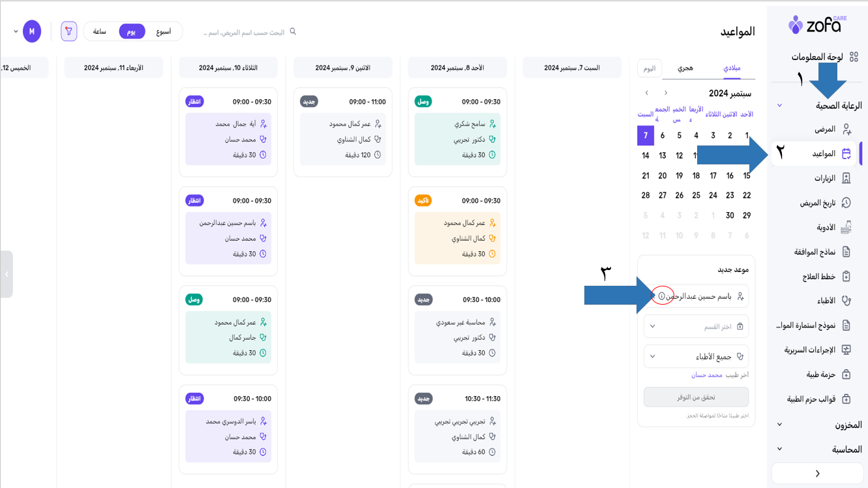This screenshot has height=488, width=868.
Task: Click the info icon beside patient name
Action: click(661, 296)
